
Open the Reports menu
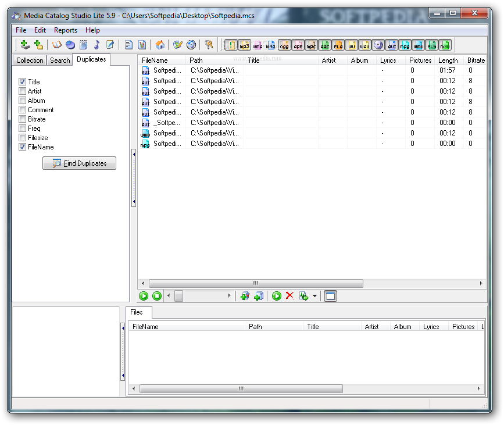[x=66, y=30]
